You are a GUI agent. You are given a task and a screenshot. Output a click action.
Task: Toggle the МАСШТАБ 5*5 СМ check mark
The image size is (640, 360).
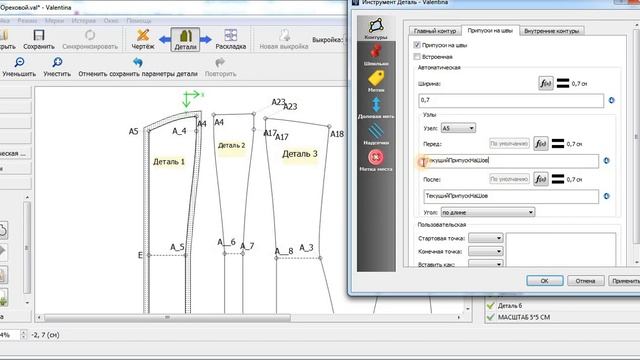[x=491, y=317]
